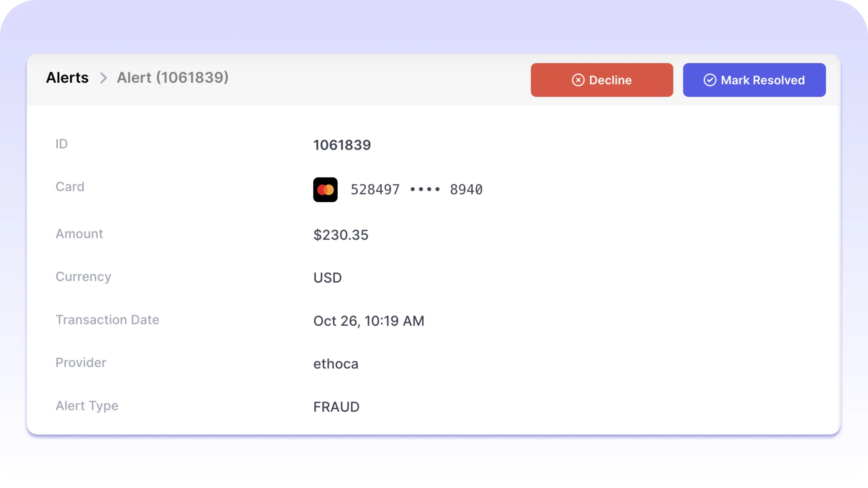
Task: Click the Transaction Date field label
Action: [x=107, y=320]
